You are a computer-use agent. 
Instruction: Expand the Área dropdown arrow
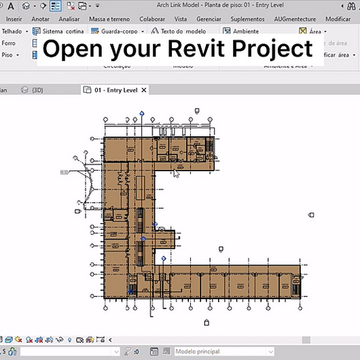point(325,32)
